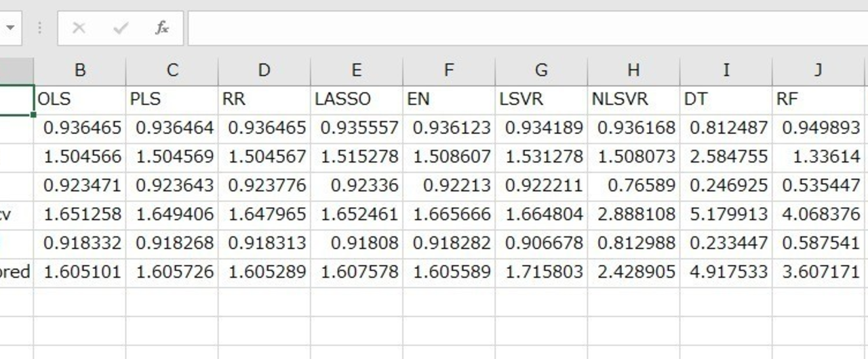Select cell with value 0.246925
Viewport: 868px width, 359px height.
(726, 186)
